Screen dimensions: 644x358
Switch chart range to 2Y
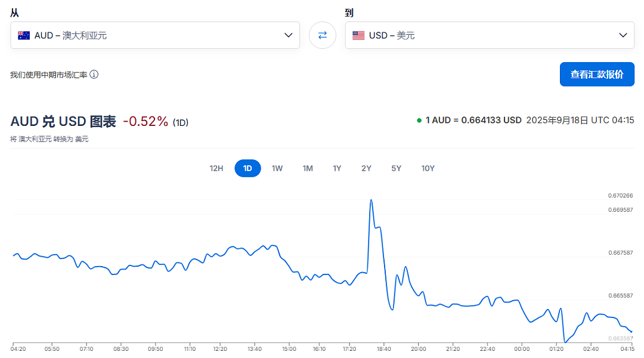(x=366, y=168)
